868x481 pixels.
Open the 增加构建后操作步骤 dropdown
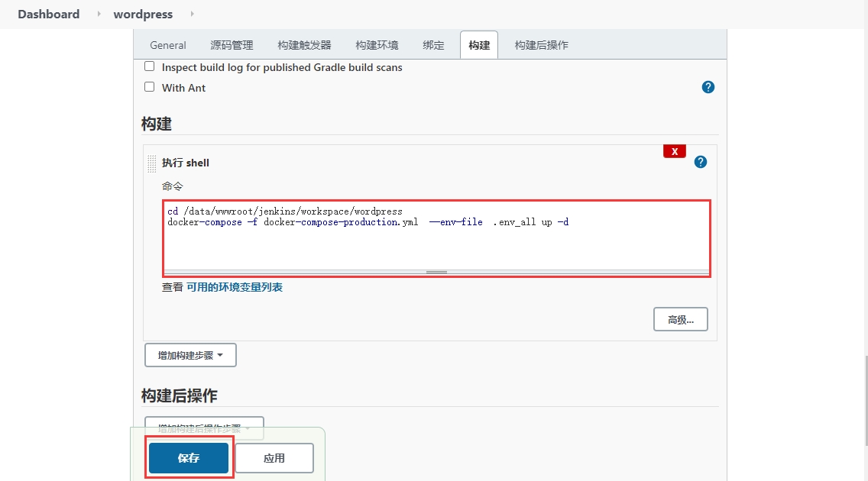204,428
